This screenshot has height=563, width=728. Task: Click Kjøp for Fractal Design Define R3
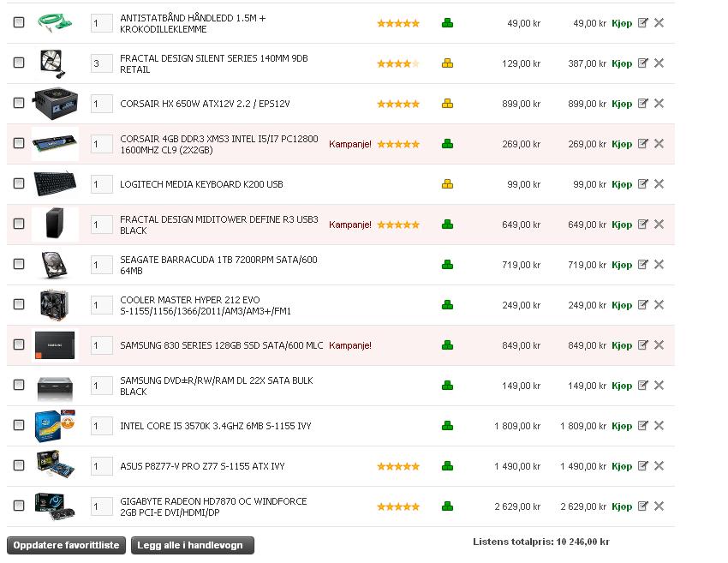coord(622,225)
